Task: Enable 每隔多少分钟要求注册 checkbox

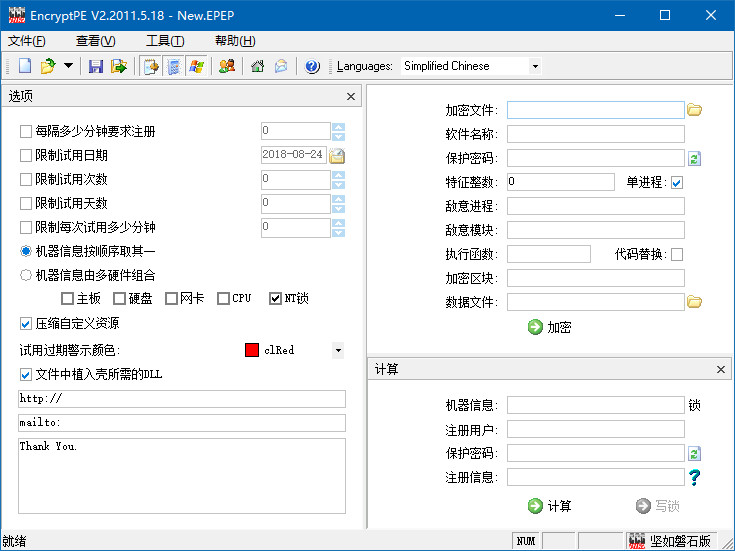Action: click(26, 131)
